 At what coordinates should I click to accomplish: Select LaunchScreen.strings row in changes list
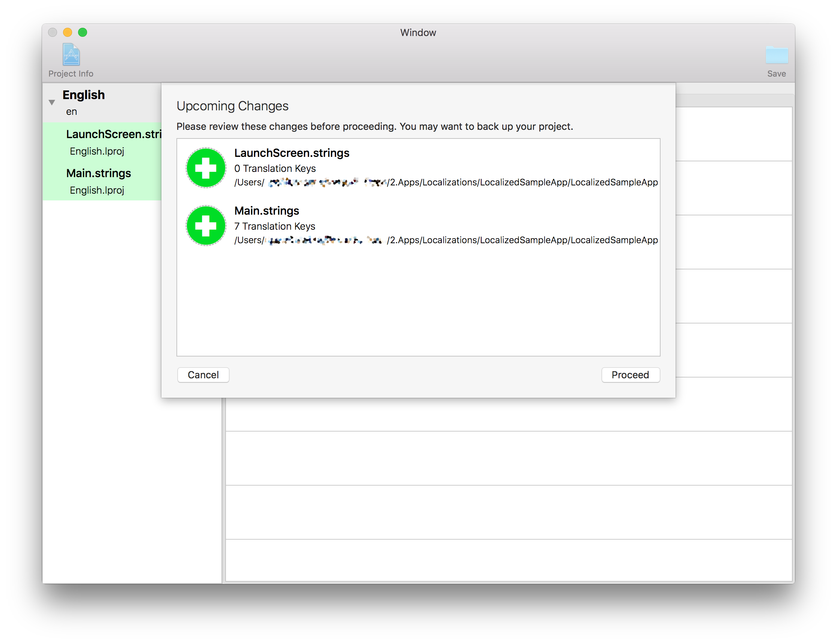coord(292,153)
